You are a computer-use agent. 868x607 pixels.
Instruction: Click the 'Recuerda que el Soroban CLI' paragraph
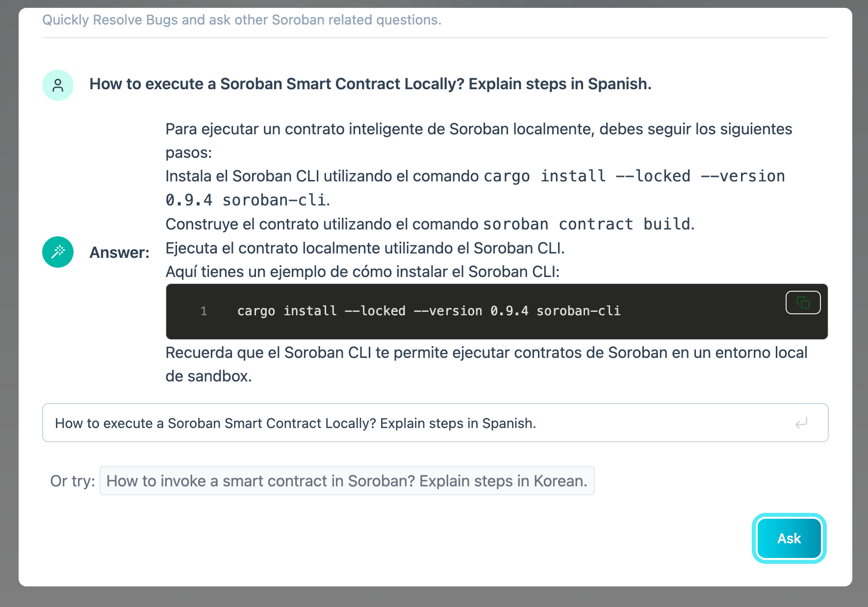[486, 364]
